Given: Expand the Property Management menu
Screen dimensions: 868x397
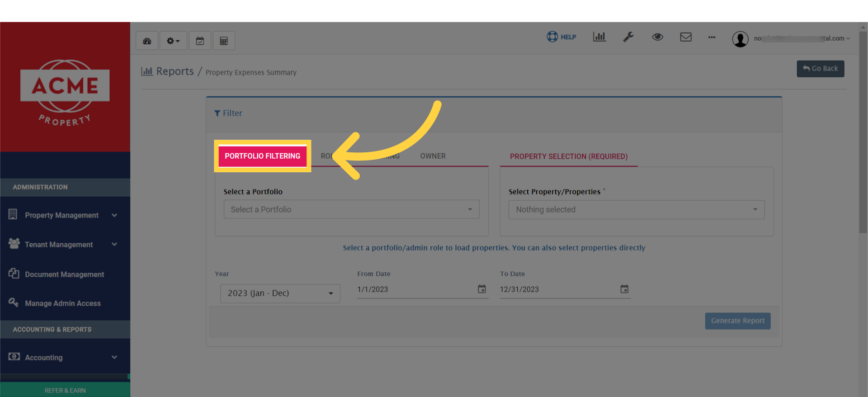Looking at the screenshot, I should point(65,215).
